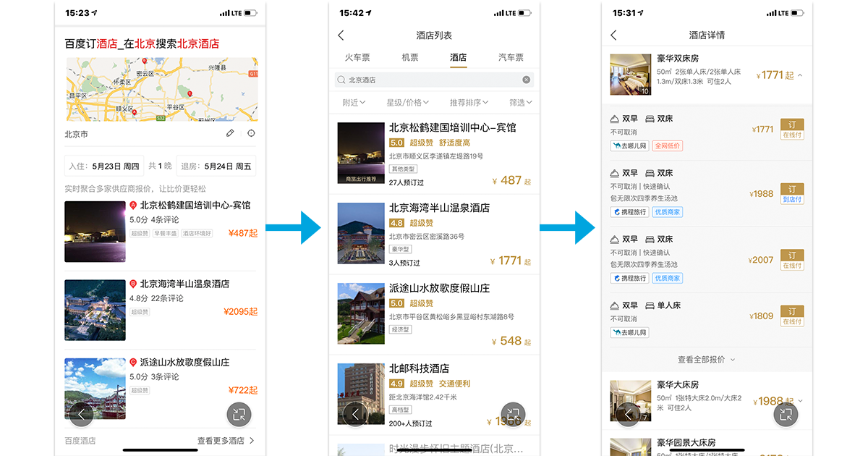Switch to the 机票 flights tab
The width and height of the screenshot is (868, 456).
pyautogui.click(x=409, y=57)
